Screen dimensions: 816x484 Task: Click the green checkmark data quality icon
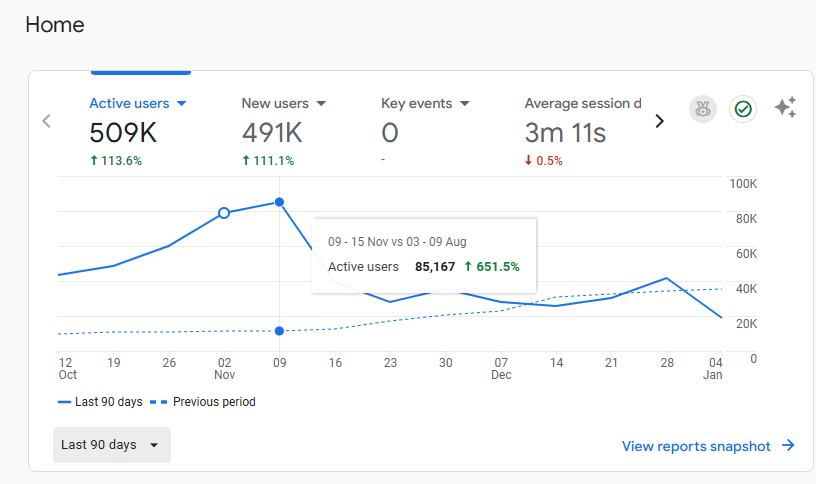pos(743,109)
